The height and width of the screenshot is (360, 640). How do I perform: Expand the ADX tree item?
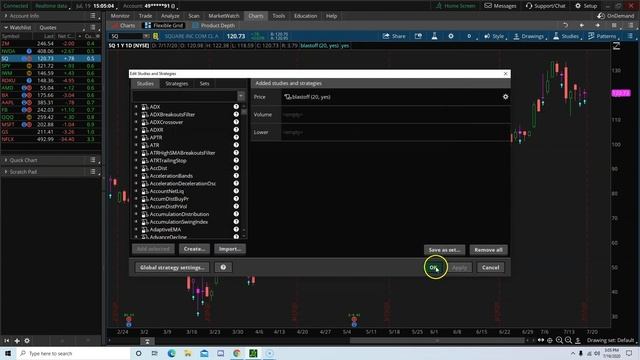tap(136, 107)
